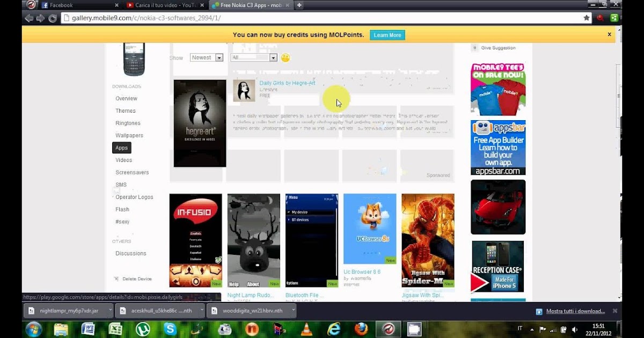Screen dimensions: 644x338
Task: Open the appsbar Free App Builder ad
Action: 498,148
